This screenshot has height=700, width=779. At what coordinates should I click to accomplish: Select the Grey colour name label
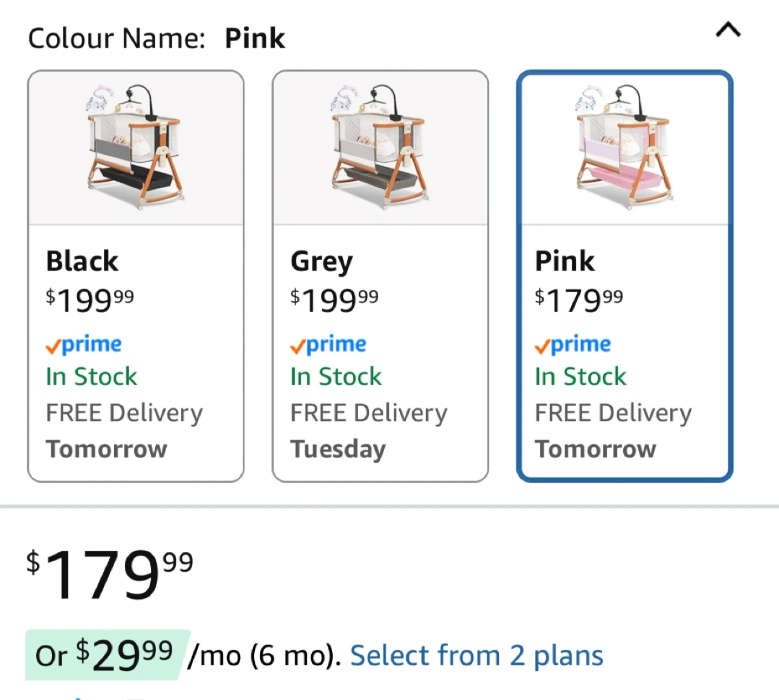pyautogui.click(x=322, y=262)
